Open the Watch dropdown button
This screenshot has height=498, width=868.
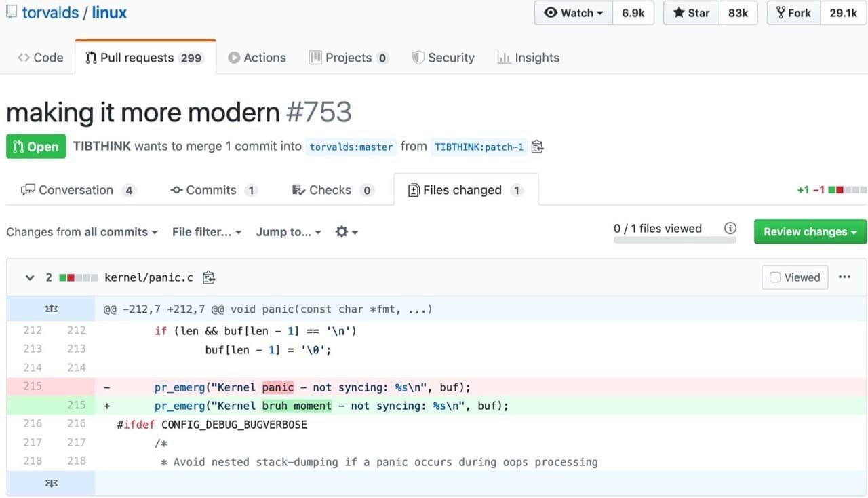point(574,13)
